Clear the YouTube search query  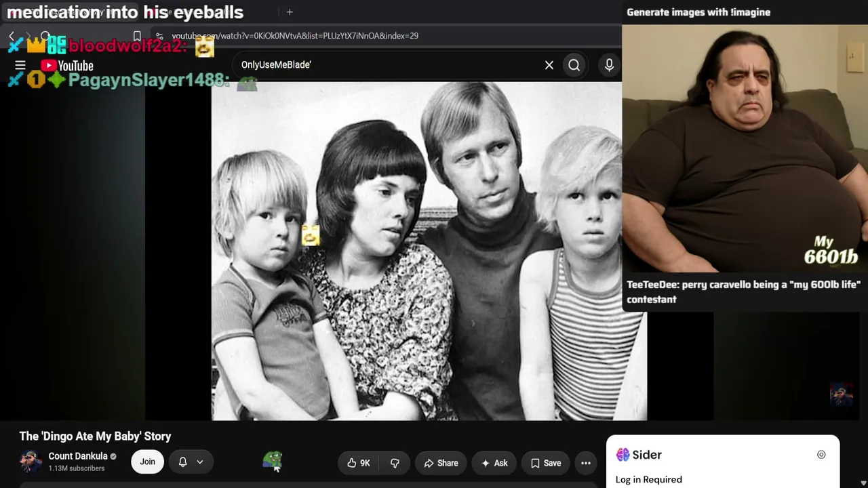coord(549,65)
